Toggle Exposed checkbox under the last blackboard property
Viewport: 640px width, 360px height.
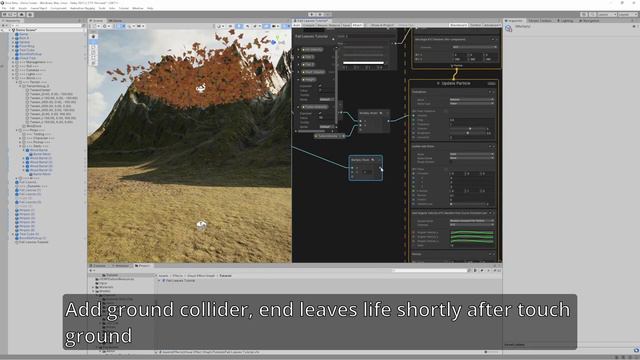[x=320, y=113]
